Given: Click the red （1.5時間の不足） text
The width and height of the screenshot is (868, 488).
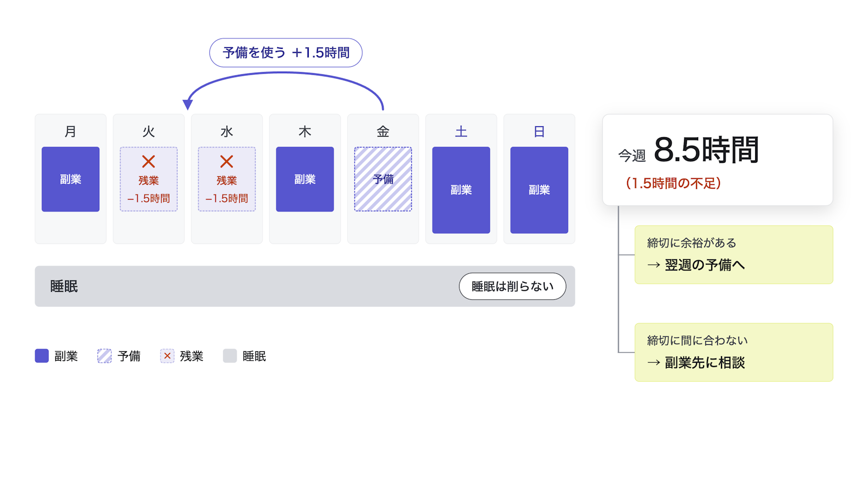Looking at the screenshot, I should pyautogui.click(x=673, y=183).
